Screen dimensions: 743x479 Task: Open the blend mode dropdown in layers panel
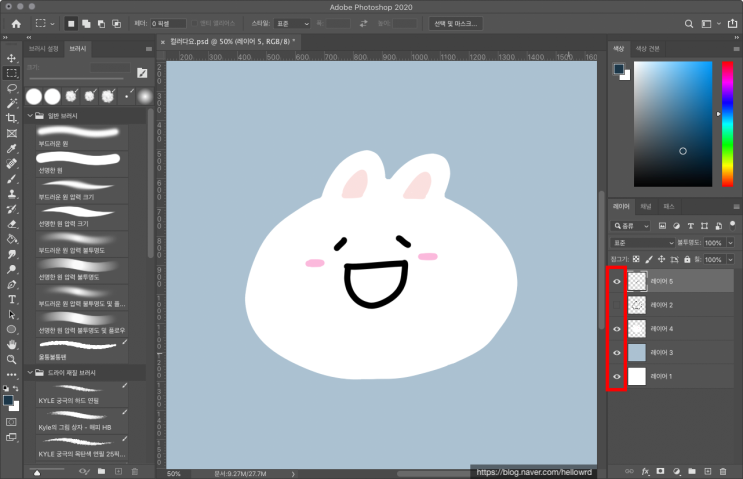pyautogui.click(x=643, y=243)
